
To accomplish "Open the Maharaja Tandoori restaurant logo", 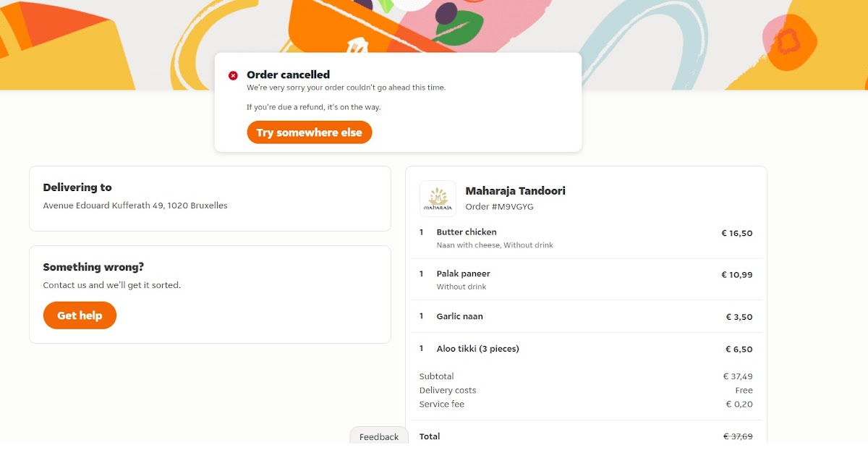I will tap(438, 198).
